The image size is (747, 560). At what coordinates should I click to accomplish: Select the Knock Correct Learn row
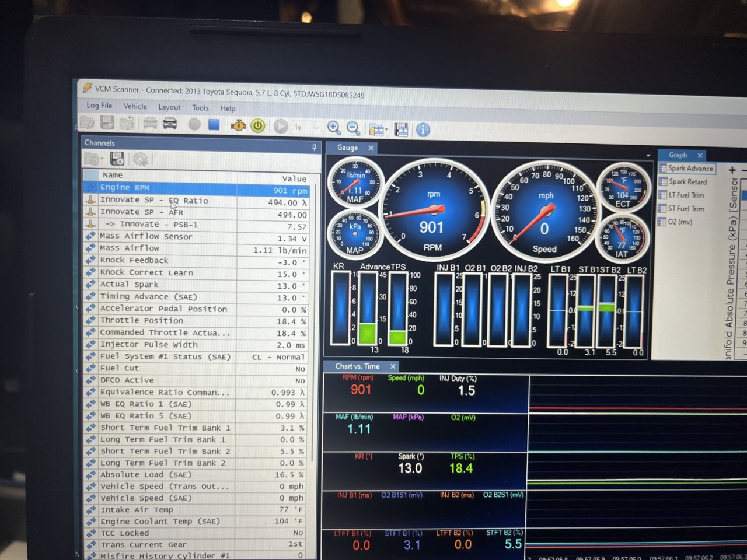(196, 273)
